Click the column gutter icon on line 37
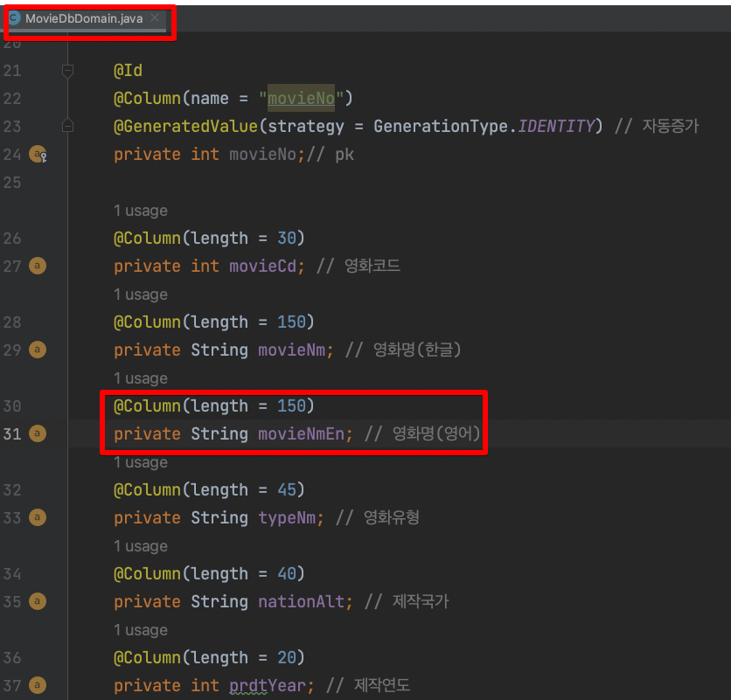The image size is (731, 700). tap(38, 685)
